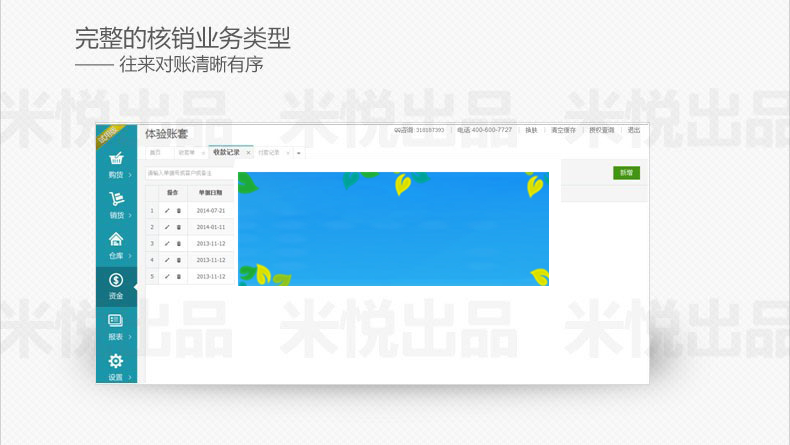The width and height of the screenshot is (790, 445).
Task: Open the 仓库 warehouse house icon
Action: (116, 239)
